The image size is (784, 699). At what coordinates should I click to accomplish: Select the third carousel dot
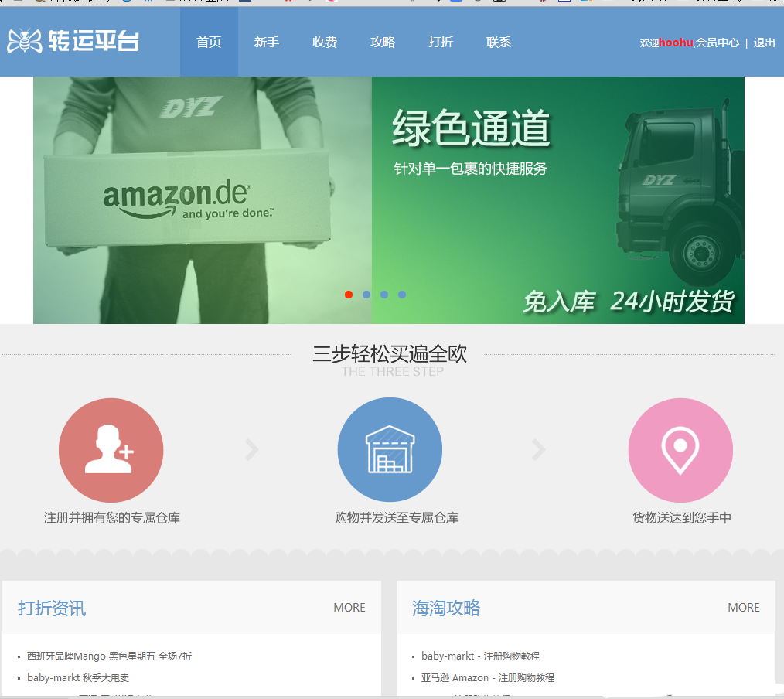click(x=384, y=295)
